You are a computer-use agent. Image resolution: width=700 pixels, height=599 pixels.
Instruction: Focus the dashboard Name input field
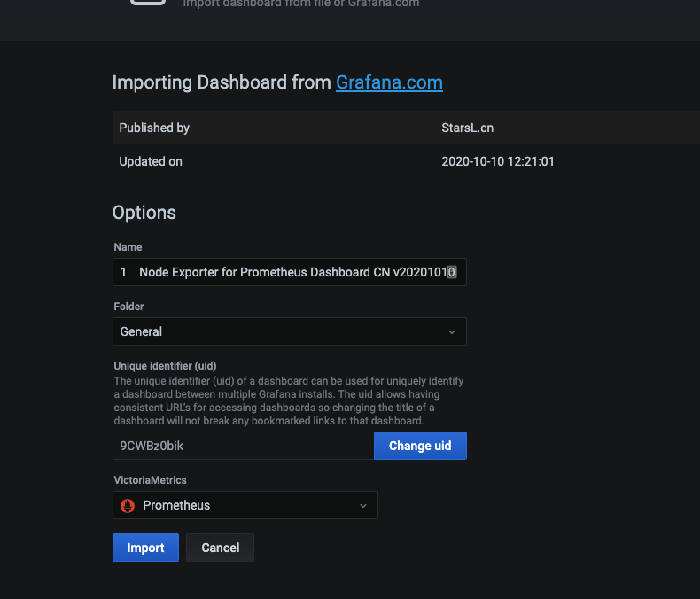coord(289,272)
